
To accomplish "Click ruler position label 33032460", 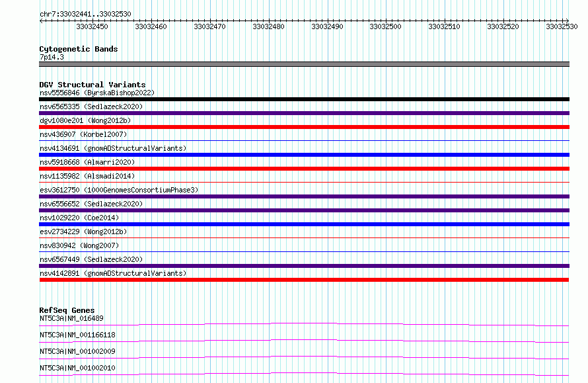I will point(151,26).
